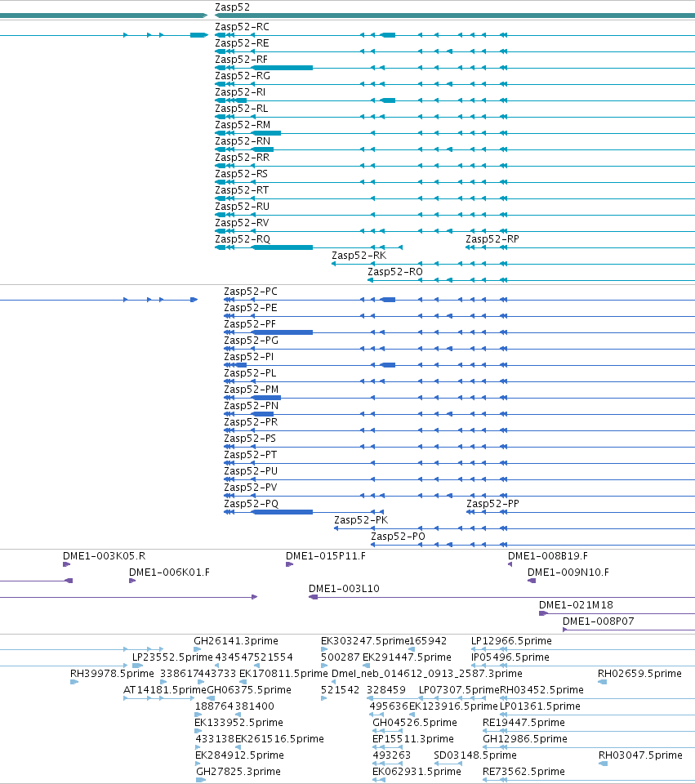
Task: Select protein label Zasp52-PV
Action: [251, 488]
